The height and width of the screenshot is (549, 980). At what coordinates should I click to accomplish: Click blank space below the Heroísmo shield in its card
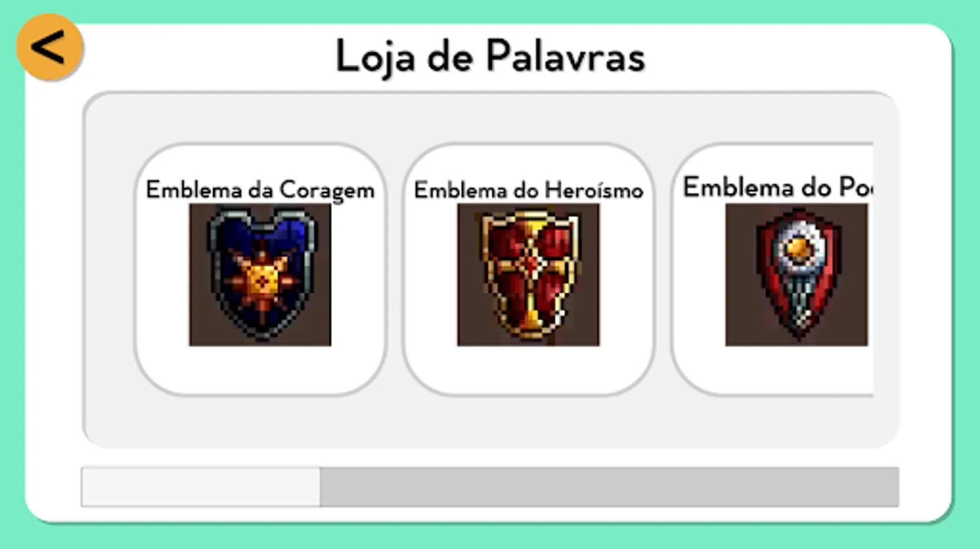pyautogui.click(x=528, y=368)
